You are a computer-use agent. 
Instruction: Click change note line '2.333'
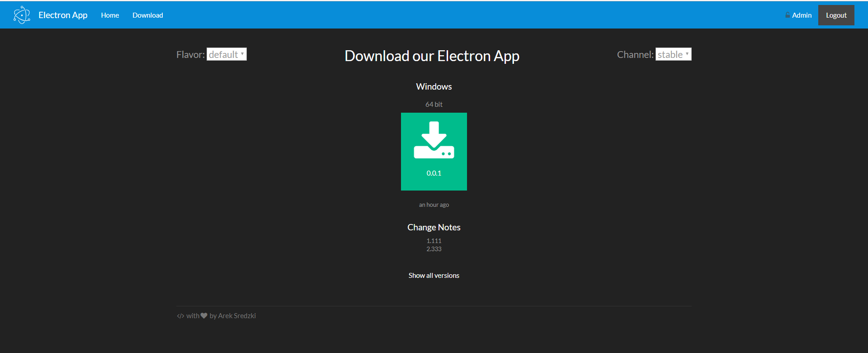coord(434,249)
